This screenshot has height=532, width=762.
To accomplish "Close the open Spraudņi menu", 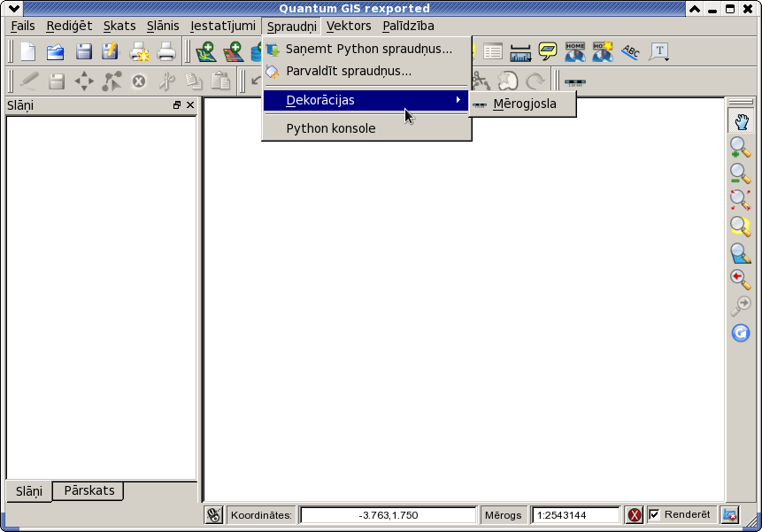I will 291,27.
